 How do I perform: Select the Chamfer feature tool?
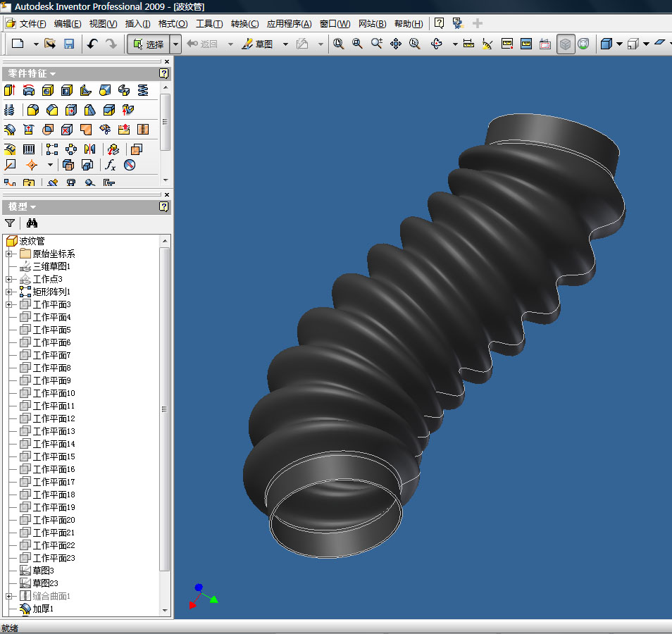click(x=52, y=110)
